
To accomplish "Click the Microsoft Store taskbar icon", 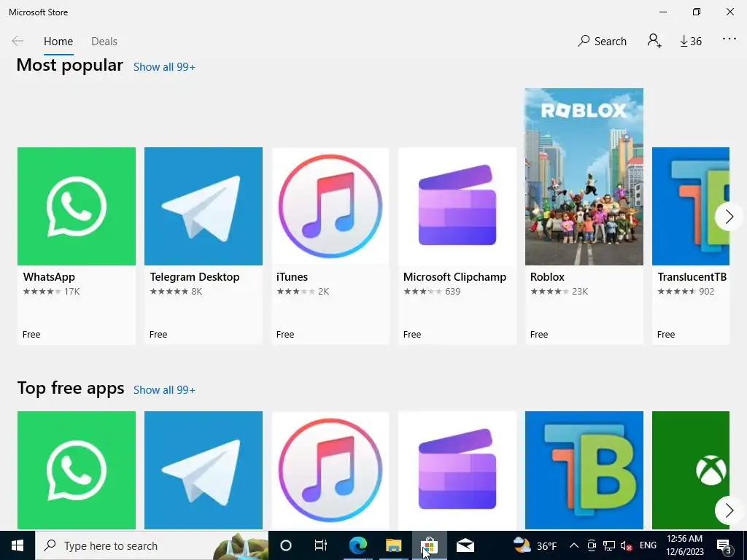I will pyautogui.click(x=429, y=545).
